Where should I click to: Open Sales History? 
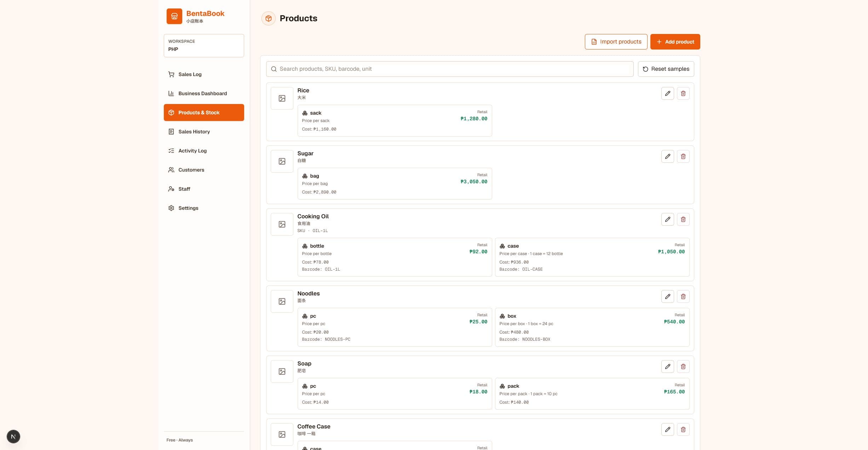[x=204, y=132]
